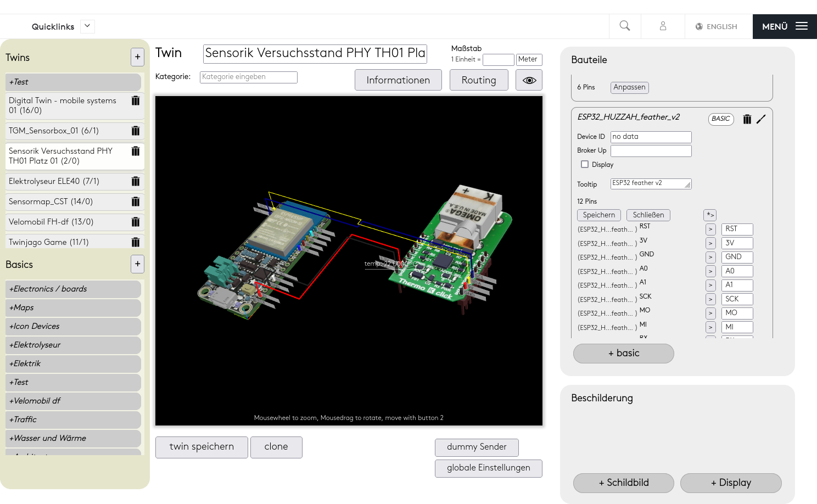Click the Kategorie input field
The height and width of the screenshot is (504, 817).
(248, 77)
